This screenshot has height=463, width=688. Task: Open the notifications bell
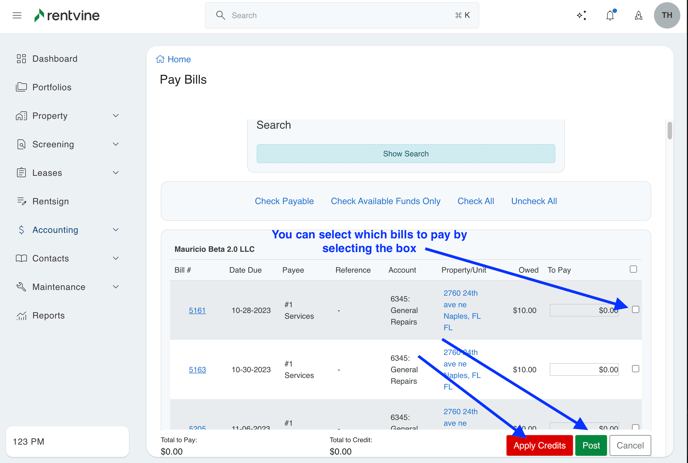point(610,16)
